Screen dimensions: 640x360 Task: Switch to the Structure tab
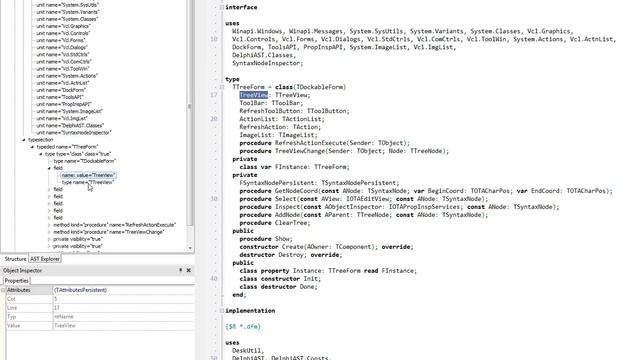coord(15,259)
